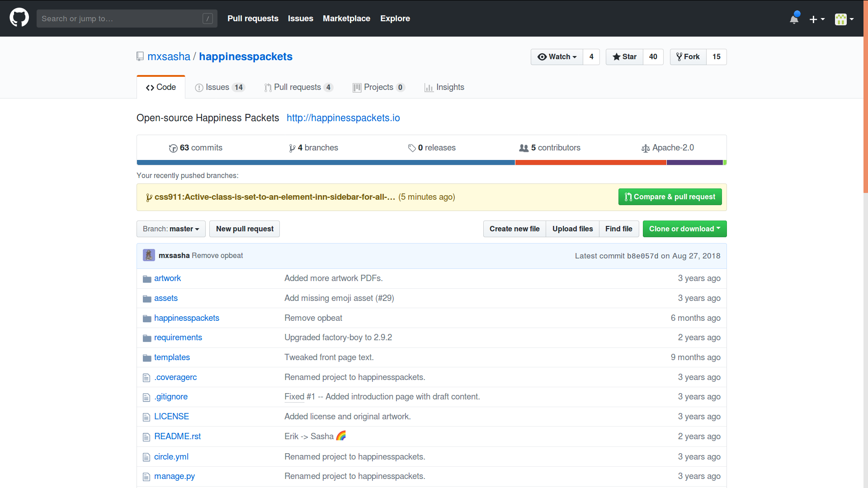Image resolution: width=868 pixels, height=488 pixels.
Task: Click the manage.py file icon
Action: 146,477
